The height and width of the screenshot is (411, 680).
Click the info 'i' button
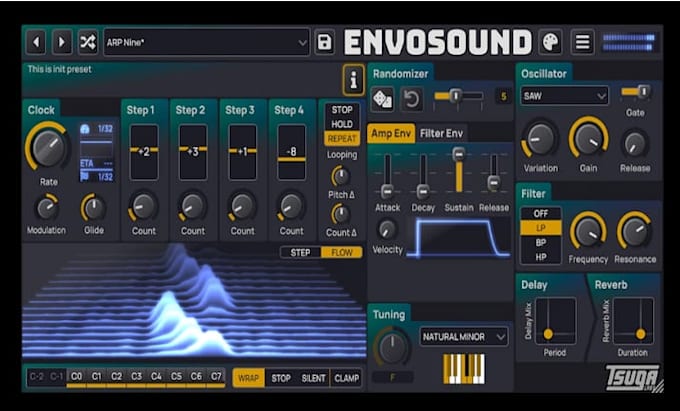pos(353,80)
